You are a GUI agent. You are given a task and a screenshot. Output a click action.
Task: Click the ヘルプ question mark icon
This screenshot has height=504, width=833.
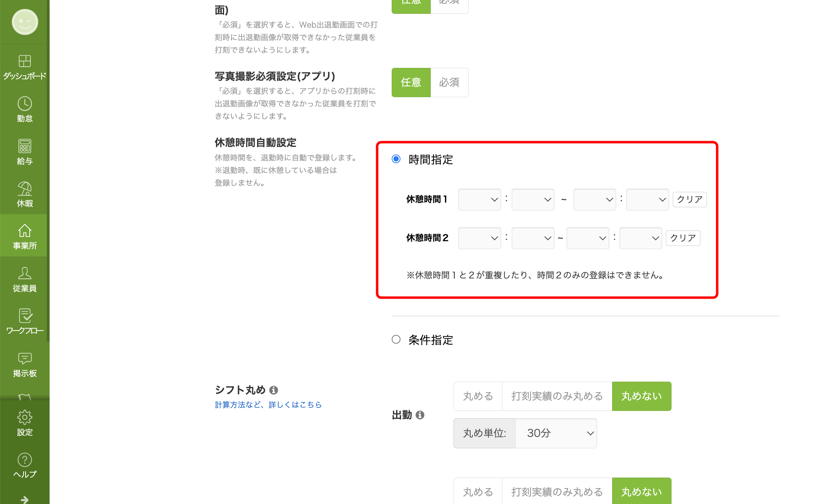pos(24,460)
